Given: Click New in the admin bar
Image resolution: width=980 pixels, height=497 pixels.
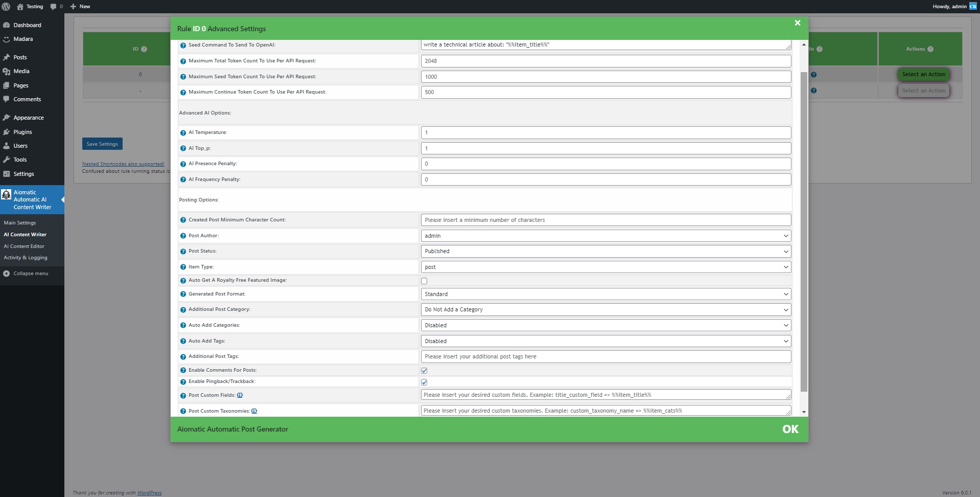Looking at the screenshot, I should coord(80,7).
